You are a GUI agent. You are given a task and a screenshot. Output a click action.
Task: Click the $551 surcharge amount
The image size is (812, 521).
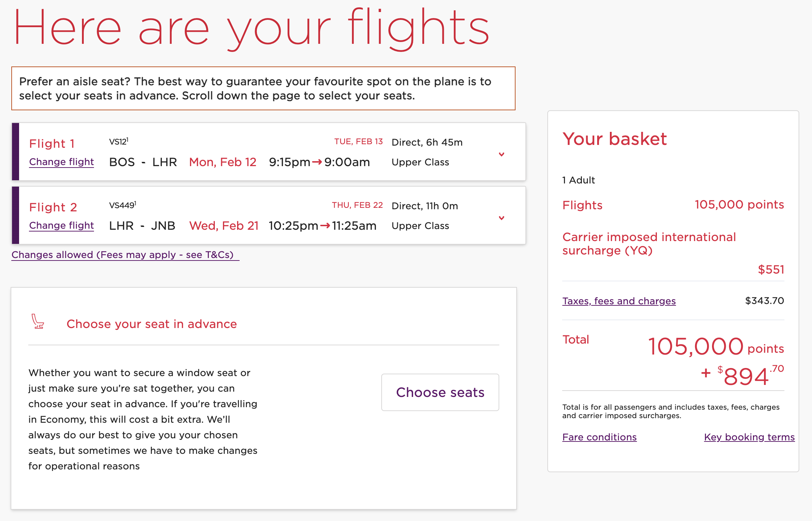pos(771,270)
